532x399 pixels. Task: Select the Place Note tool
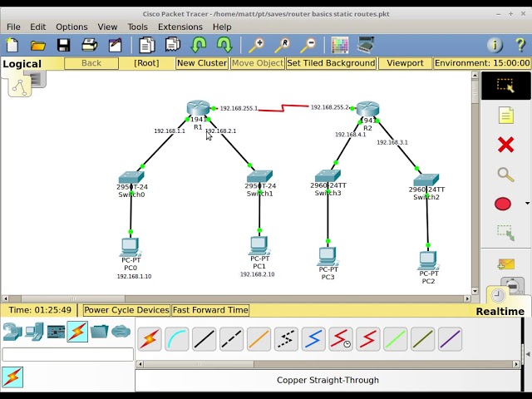pos(505,116)
